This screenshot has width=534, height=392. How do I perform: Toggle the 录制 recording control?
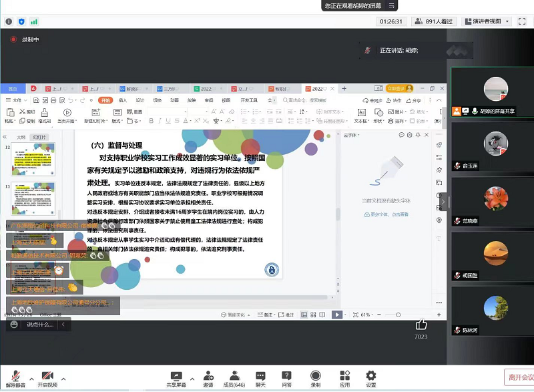coord(315,378)
